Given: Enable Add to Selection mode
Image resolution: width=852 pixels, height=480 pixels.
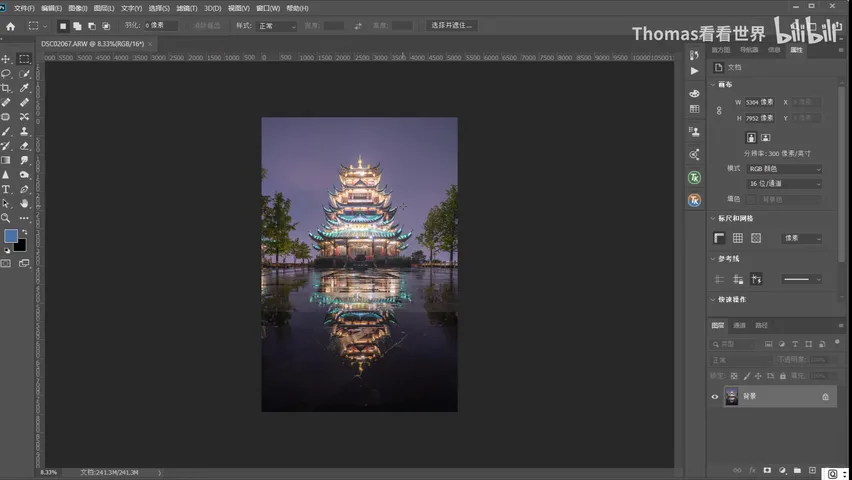Looking at the screenshot, I should [77, 26].
